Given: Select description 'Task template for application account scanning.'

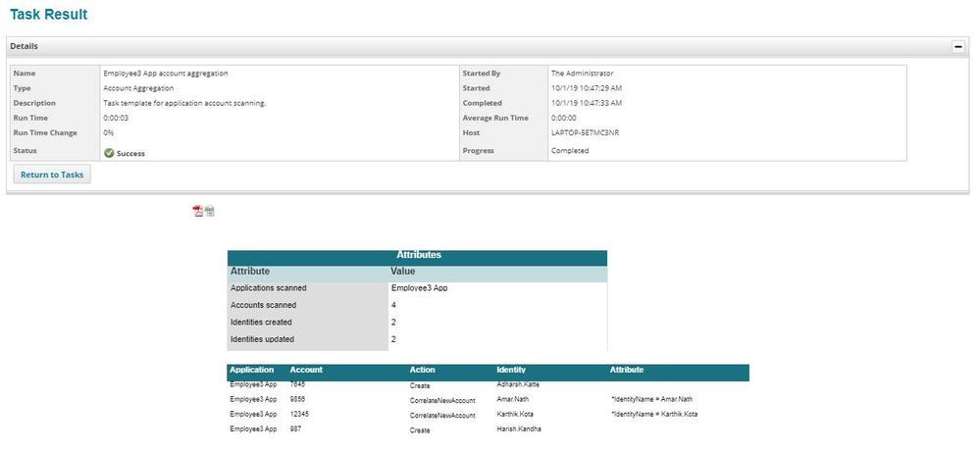Looking at the screenshot, I should (184, 103).
